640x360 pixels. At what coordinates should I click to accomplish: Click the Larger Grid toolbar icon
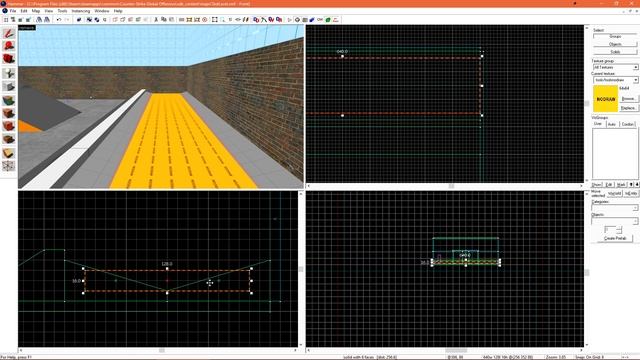click(x=28, y=20)
